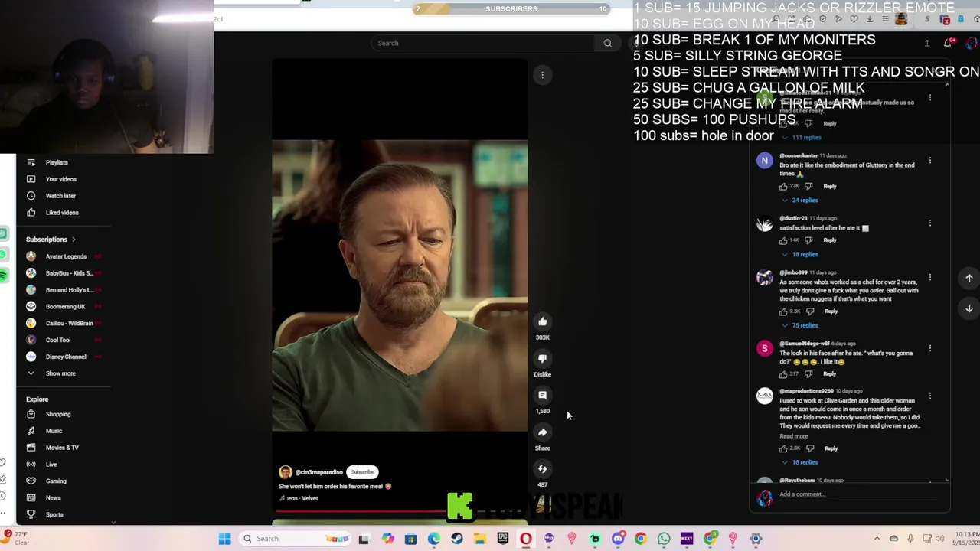Like the @jimbo899 comment
Image resolution: width=980 pixels, height=551 pixels.
[x=783, y=311]
